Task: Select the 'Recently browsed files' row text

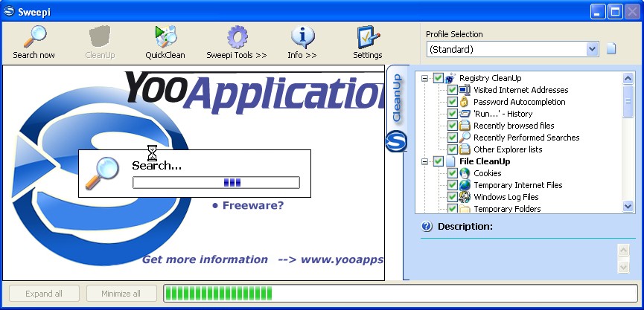Action: click(514, 126)
